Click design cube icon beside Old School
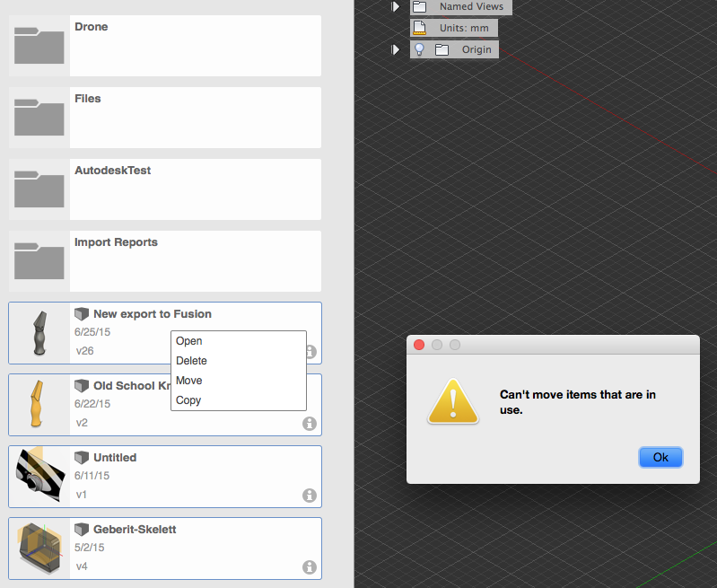The image size is (717, 588). [x=82, y=386]
